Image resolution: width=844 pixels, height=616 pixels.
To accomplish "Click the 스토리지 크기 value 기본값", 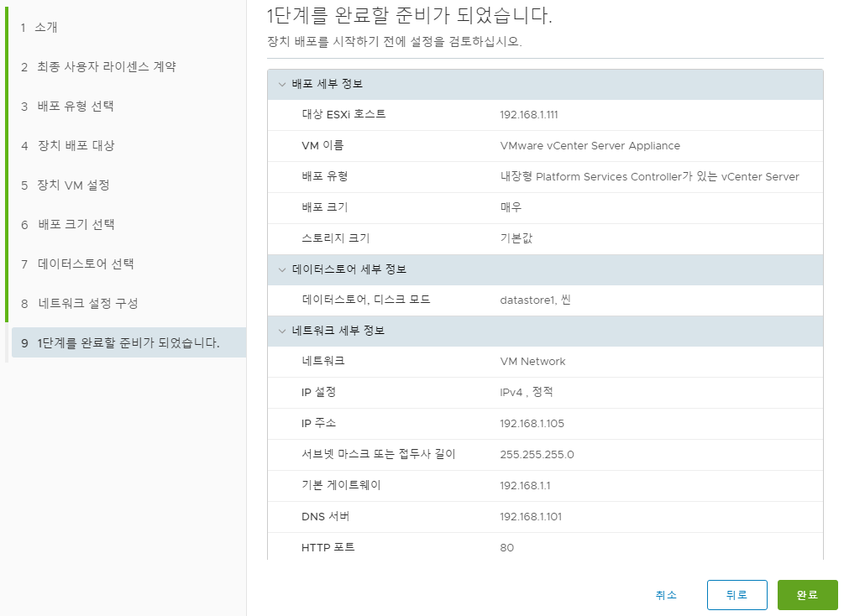I will pyautogui.click(x=516, y=238).
